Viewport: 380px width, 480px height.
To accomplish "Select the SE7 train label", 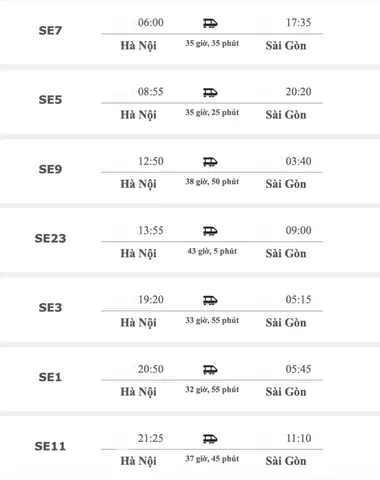I will tap(50, 31).
